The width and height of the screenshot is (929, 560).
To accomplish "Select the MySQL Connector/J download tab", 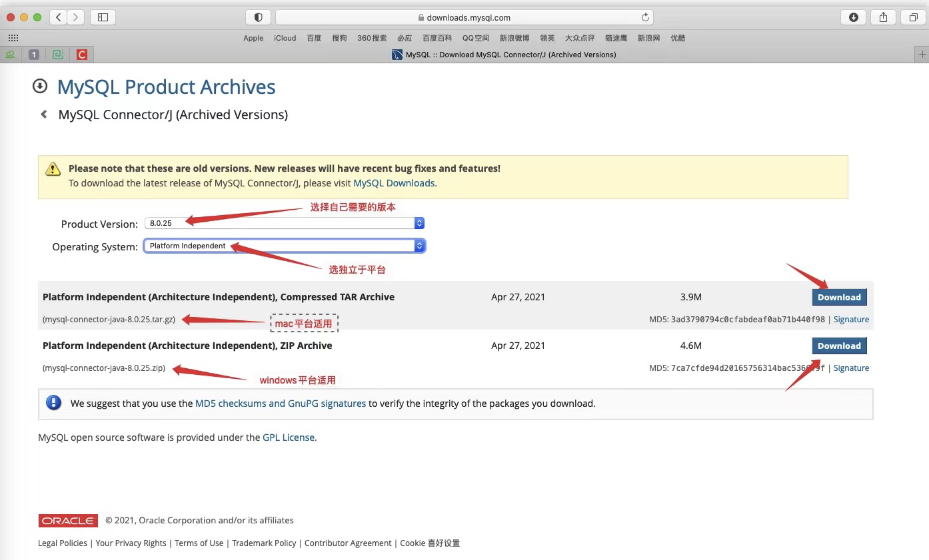I will pyautogui.click(x=504, y=55).
